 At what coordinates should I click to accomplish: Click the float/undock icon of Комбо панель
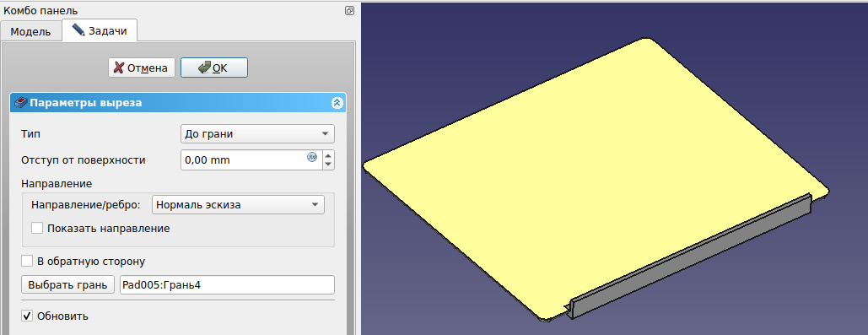click(x=349, y=10)
